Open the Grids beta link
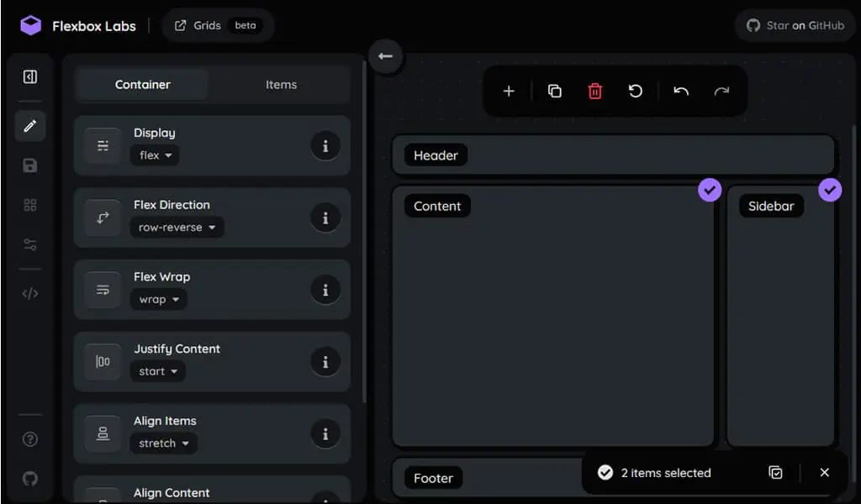This screenshot has width=861, height=504. 218,25
